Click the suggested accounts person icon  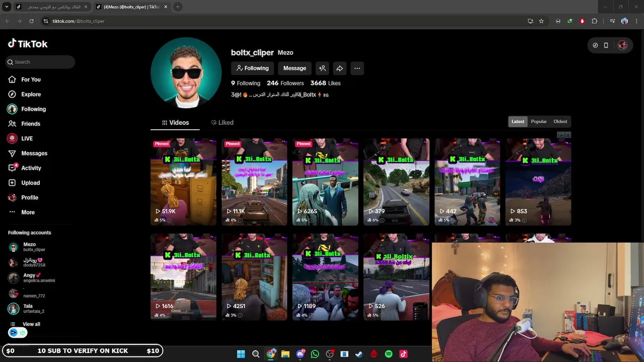click(323, 68)
